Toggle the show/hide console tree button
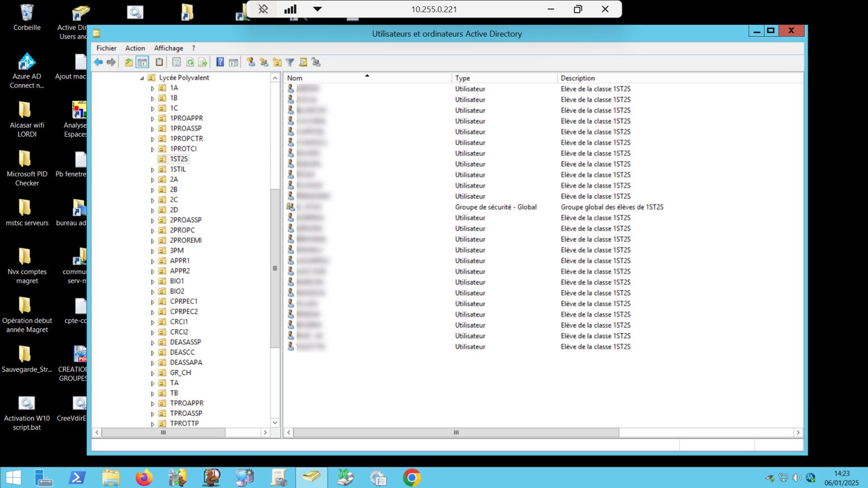The image size is (868, 488). [x=142, y=62]
